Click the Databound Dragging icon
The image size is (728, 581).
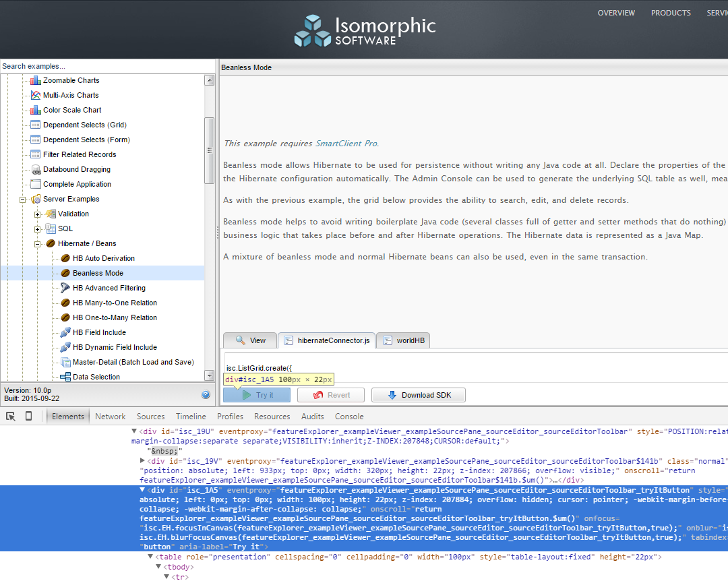[36, 170]
